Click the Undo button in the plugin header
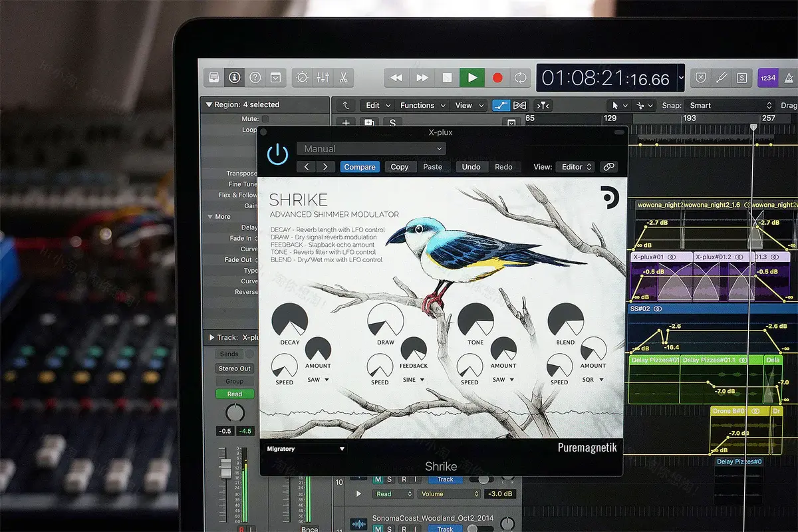Screen dimensions: 798x532 pyautogui.click(x=471, y=167)
